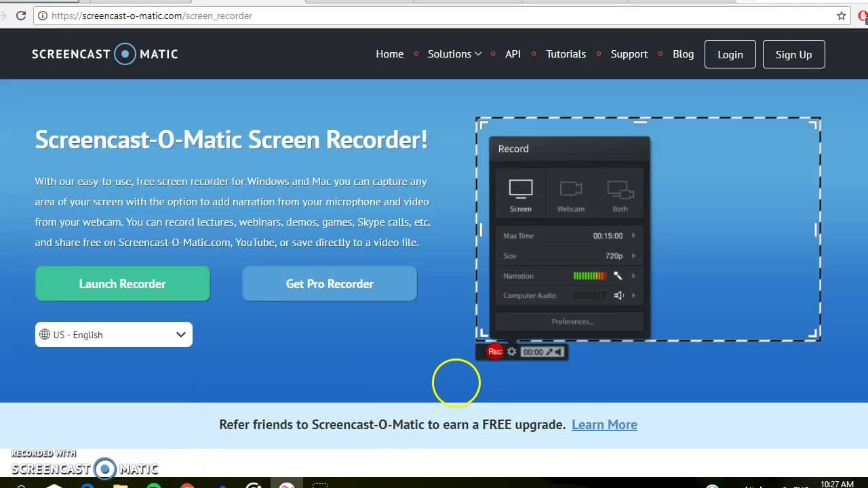This screenshot has height=488, width=868.
Task: Click the Screencast-O-Matic Screen Recorder! headline
Action: coord(231,140)
